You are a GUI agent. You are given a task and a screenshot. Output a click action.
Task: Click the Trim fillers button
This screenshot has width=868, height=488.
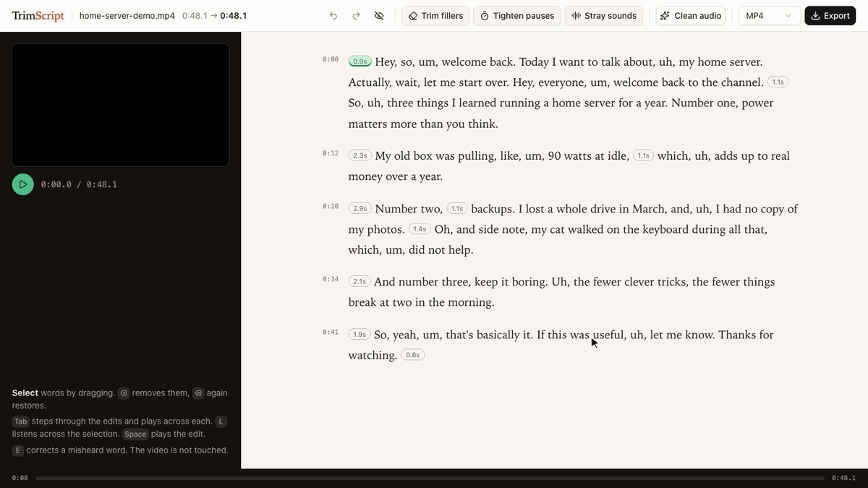click(435, 16)
